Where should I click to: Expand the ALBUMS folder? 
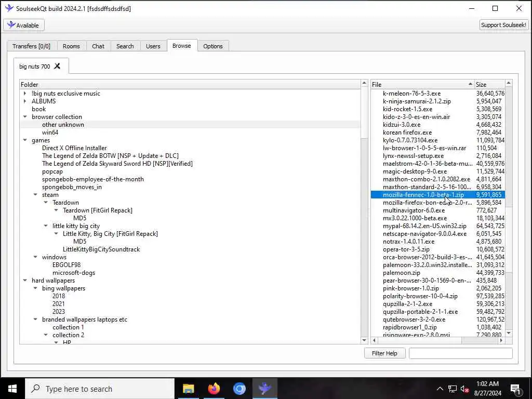pos(25,101)
